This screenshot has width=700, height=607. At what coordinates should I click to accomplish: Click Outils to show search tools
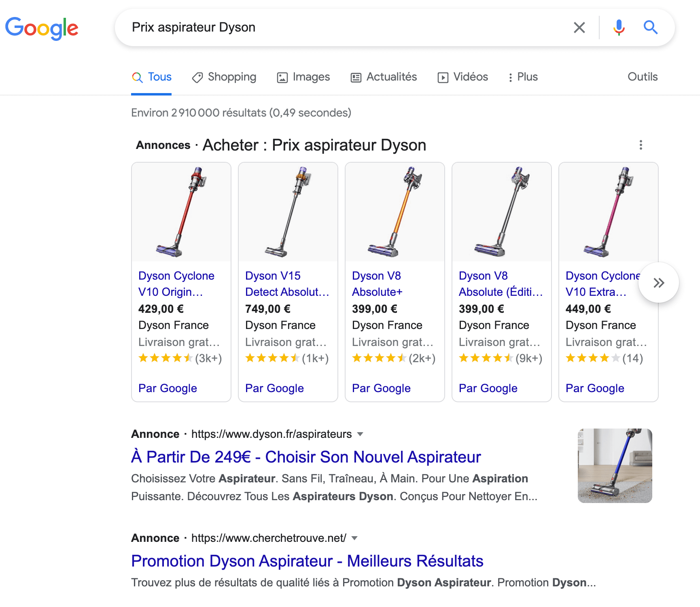pyautogui.click(x=642, y=77)
